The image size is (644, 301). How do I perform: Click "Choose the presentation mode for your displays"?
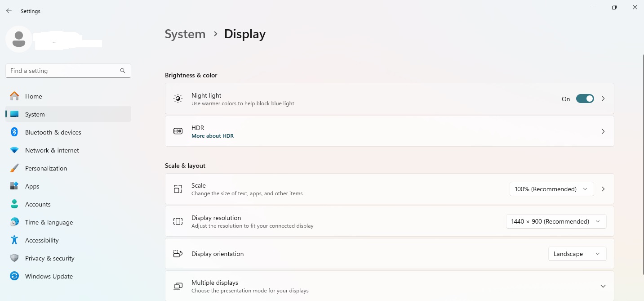250,291
